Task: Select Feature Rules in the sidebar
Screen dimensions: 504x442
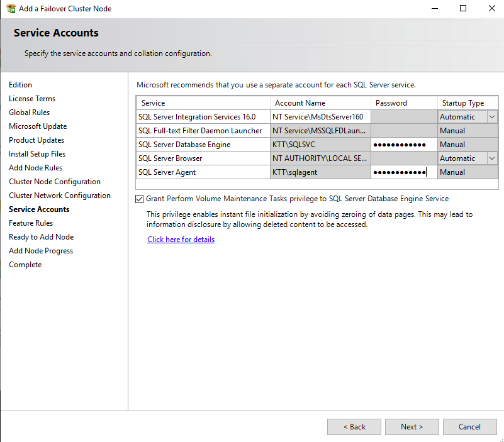Action: pyautogui.click(x=31, y=223)
